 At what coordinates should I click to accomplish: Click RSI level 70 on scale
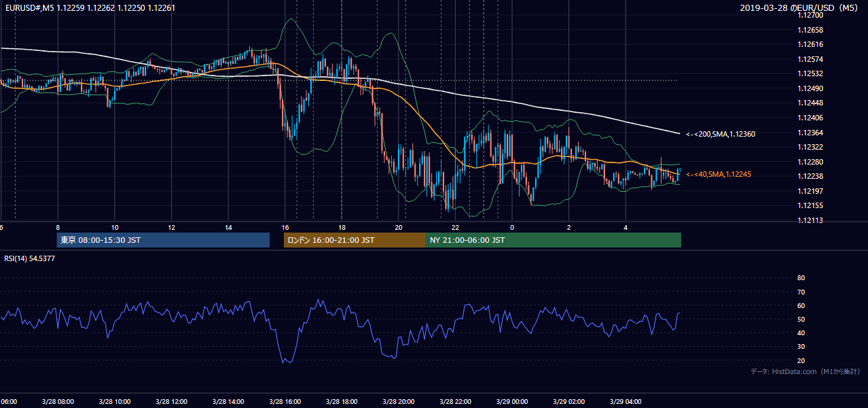click(801, 292)
